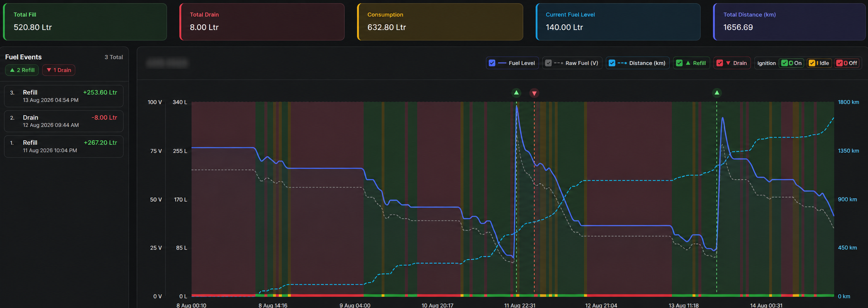The width and height of the screenshot is (868, 308).
Task: Click the Fuel Events heading
Action: (23, 57)
